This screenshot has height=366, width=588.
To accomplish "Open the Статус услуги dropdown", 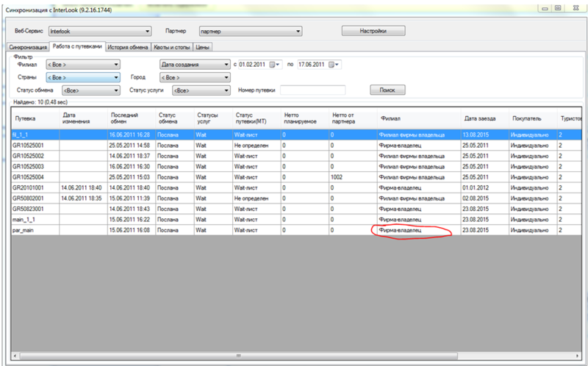I will click(x=226, y=90).
